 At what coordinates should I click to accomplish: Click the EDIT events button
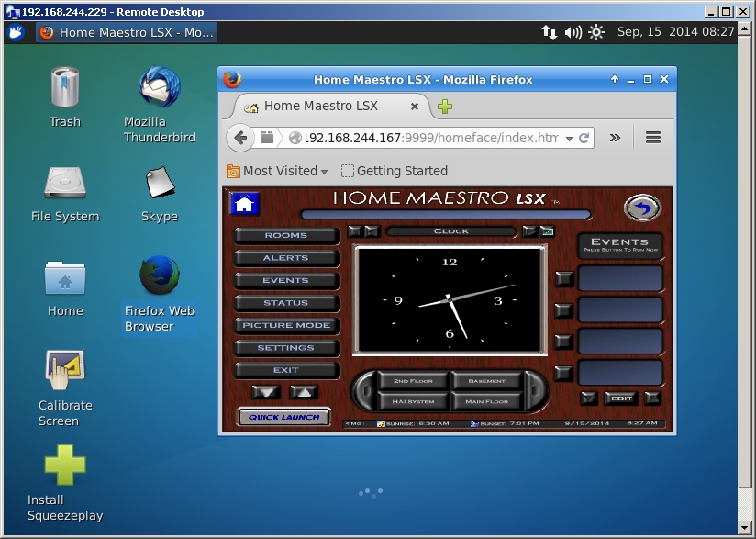pyautogui.click(x=621, y=399)
